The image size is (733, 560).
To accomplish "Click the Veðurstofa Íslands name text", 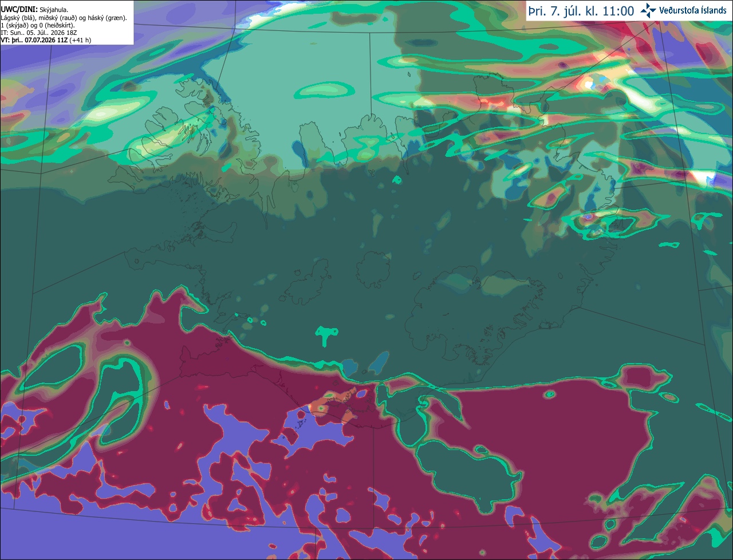I will (x=693, y=10).
